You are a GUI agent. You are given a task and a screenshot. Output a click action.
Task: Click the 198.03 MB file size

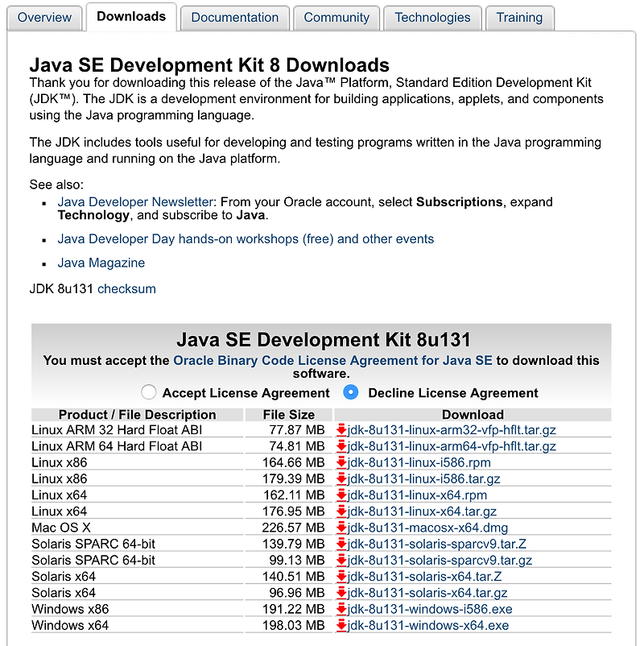[x=293, y=625]
